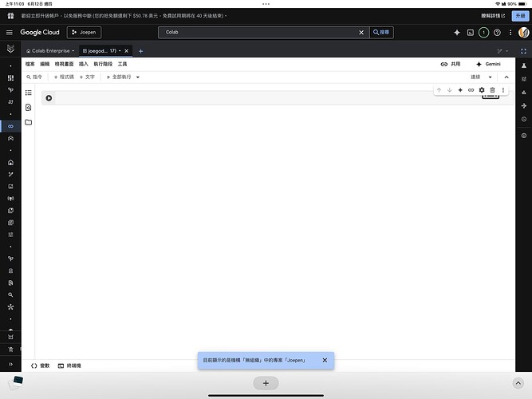The image size is (532, 399).
Task: Open the 執行階段 menu
Action: click(103, 64)
